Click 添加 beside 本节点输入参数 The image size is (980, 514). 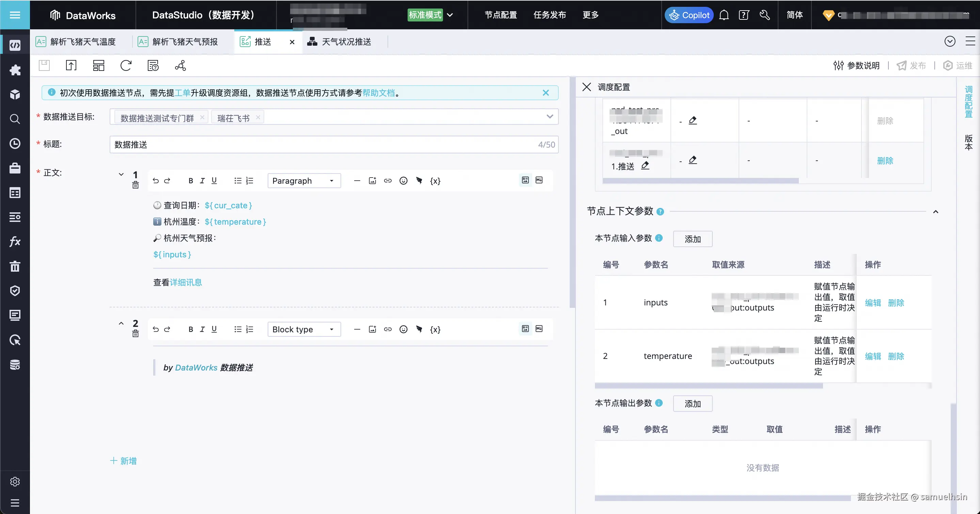(x=692, y=239)
